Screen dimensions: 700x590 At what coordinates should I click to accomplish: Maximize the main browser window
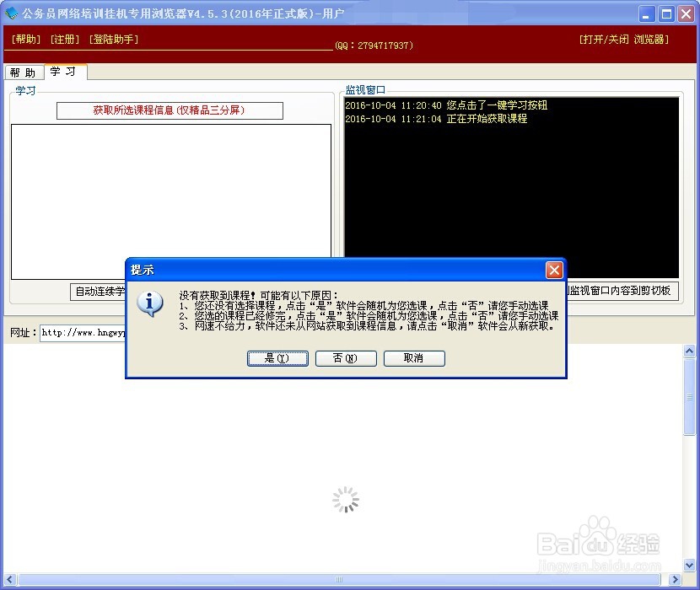coord(666,14)
